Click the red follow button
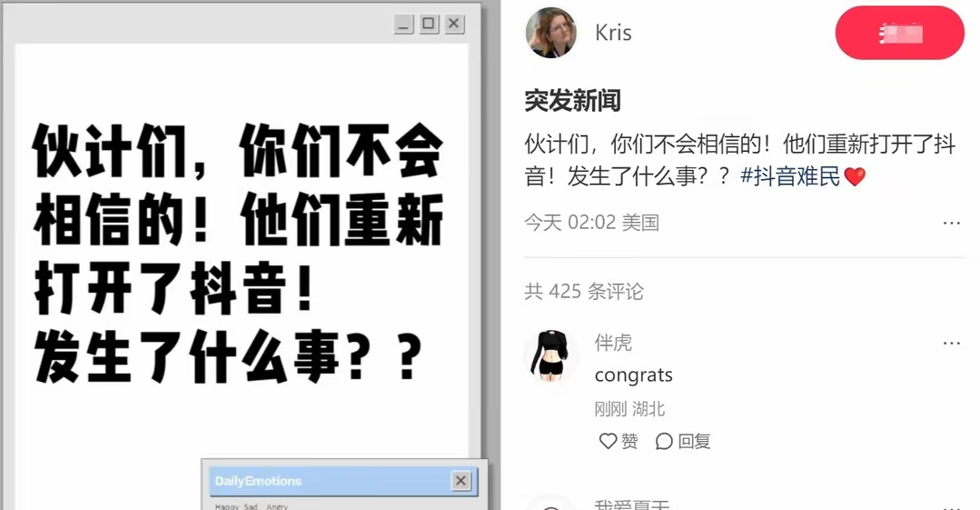Viewport: 980px width, 510px height. click(x=899, y=33)
